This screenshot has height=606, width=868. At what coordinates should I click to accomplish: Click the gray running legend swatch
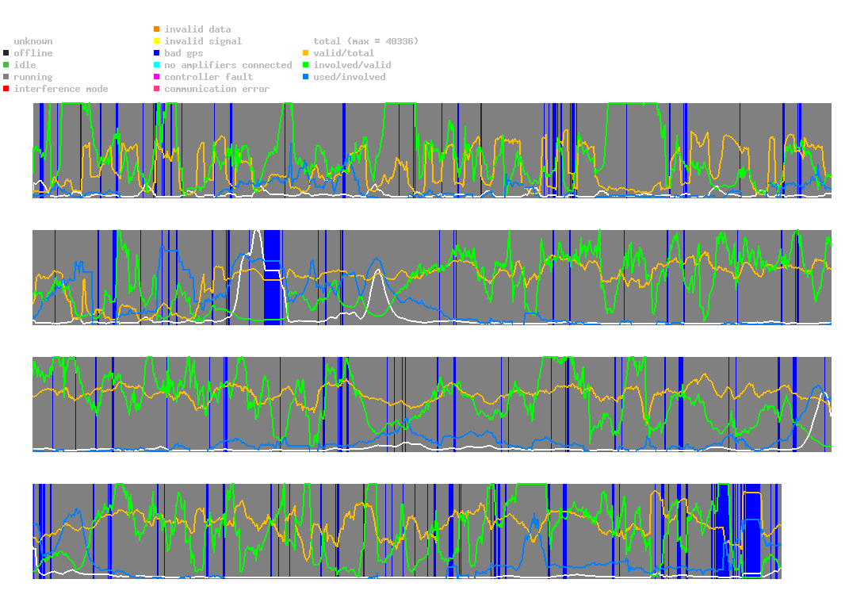tap(6, 77)
